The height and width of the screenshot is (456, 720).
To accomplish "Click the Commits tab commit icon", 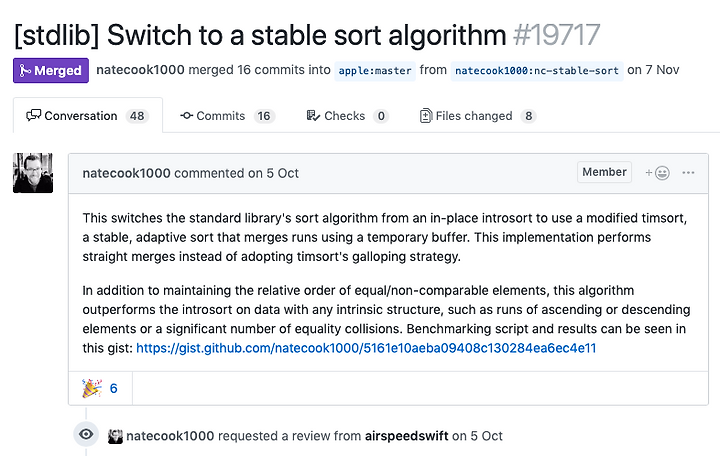I will click(x=186, y=116).
